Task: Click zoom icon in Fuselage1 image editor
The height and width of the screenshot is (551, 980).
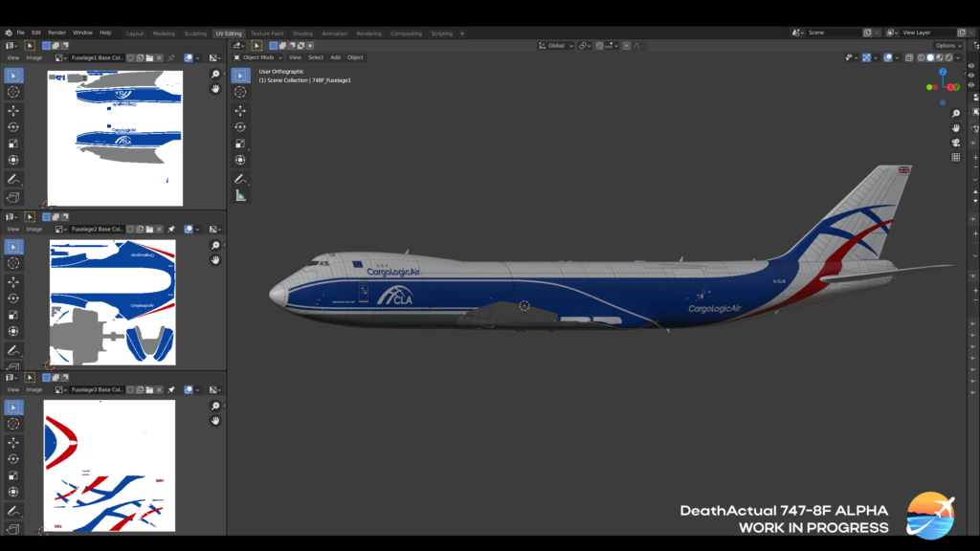Action: (x=215, y=75)
